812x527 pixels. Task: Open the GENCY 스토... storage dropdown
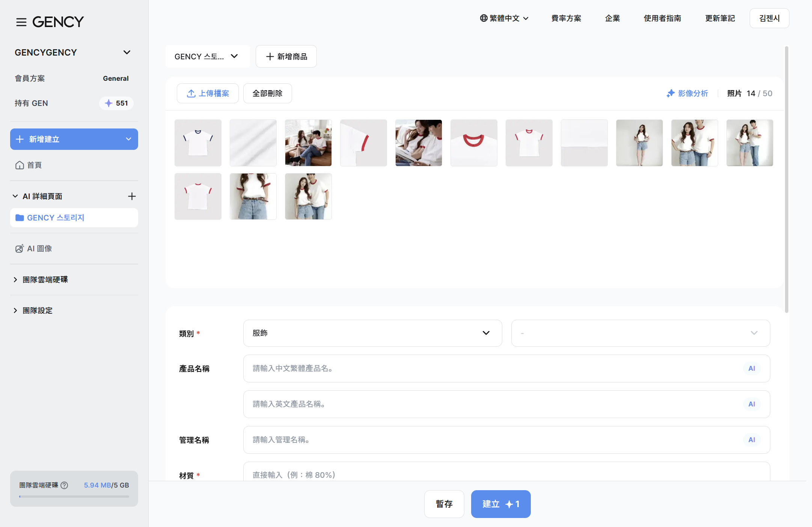(208, 56)
